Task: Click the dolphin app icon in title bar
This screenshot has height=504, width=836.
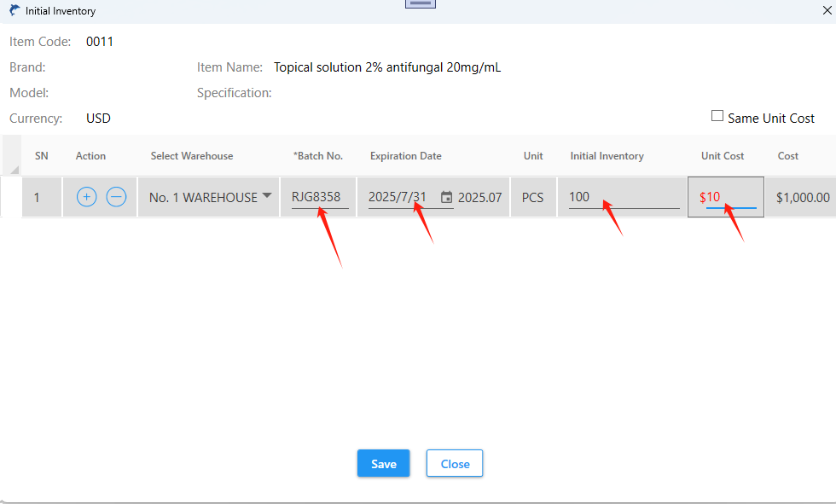Action: click(x=15, y=11)
